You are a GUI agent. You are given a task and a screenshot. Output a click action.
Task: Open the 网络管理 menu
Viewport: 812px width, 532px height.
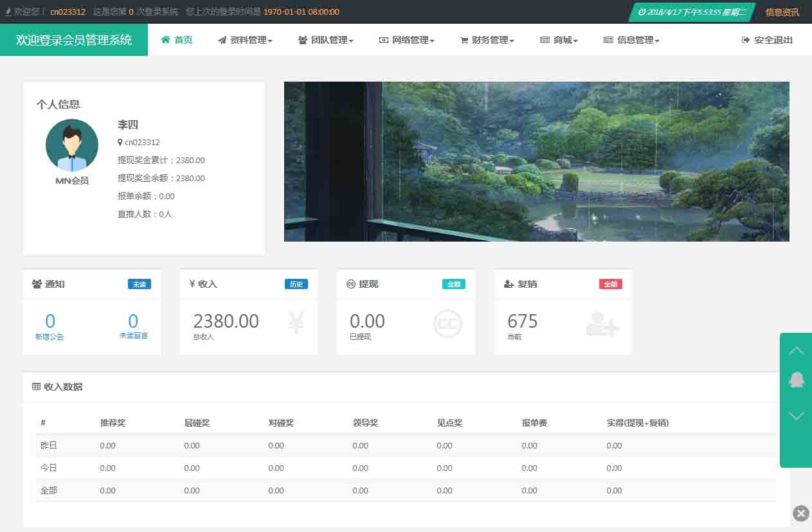[408, 40]
